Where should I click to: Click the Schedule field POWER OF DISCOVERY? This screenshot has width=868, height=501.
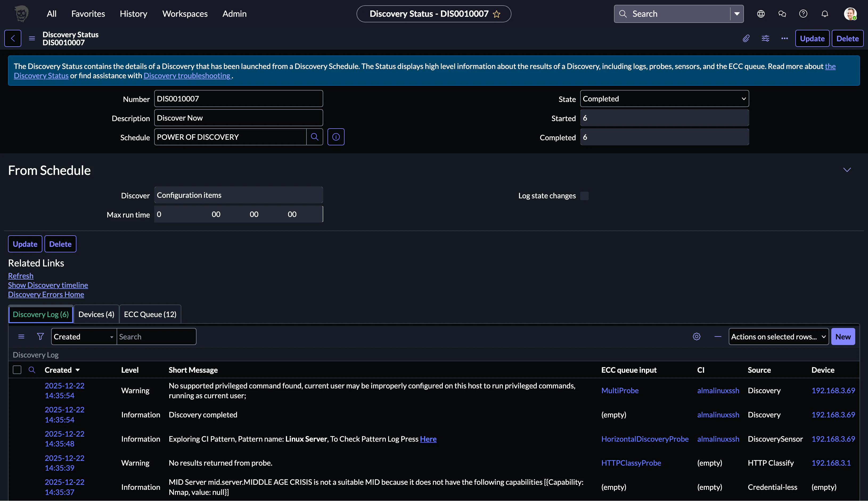[x=230, y=137]
